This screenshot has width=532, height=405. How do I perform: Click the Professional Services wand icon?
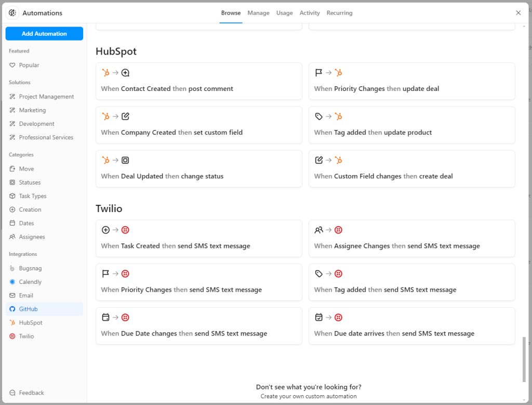pyautogui.click(x=12, y=137)
